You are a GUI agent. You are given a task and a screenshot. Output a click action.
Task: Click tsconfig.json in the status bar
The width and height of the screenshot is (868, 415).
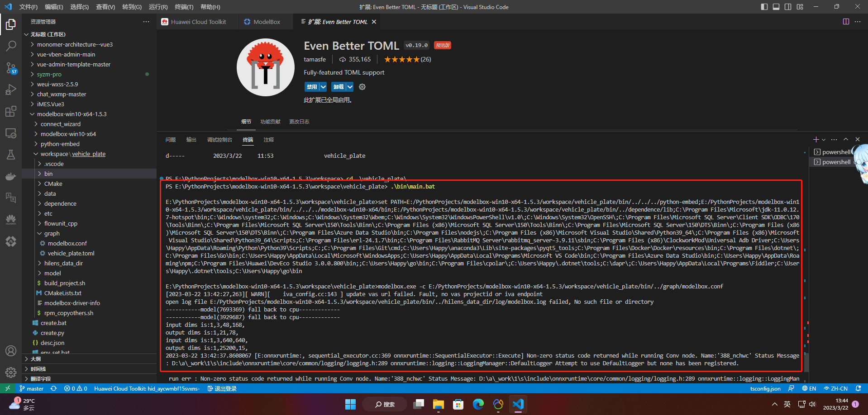765,388
